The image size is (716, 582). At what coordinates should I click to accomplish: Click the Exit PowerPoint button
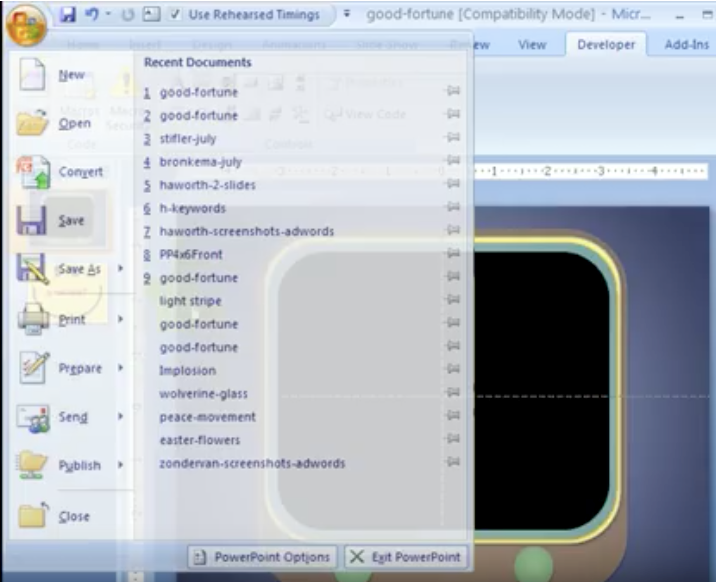coord(404,557)
